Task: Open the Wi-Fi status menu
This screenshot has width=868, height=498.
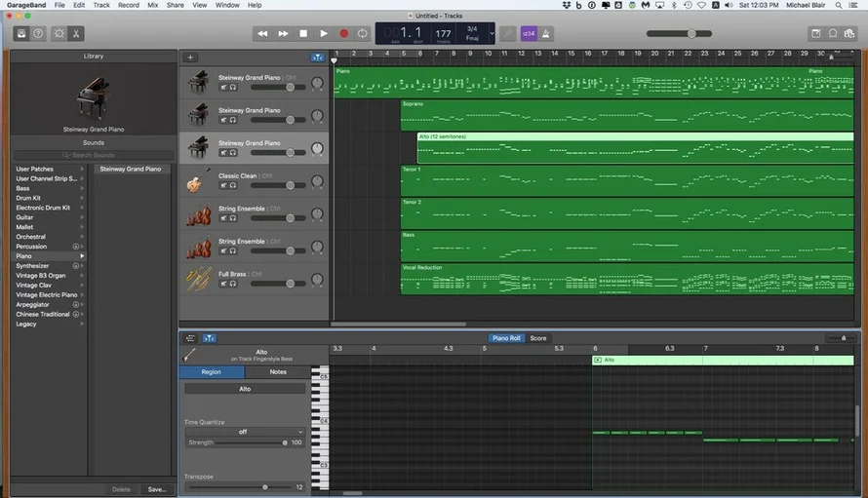Action: click(701, 5)
